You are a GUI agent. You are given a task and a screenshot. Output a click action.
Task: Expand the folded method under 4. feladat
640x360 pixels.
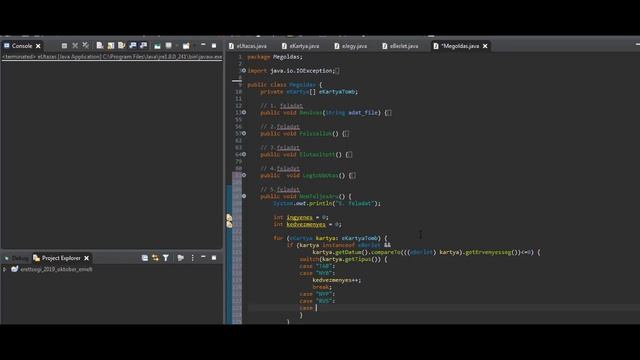[x=244, y=175]
